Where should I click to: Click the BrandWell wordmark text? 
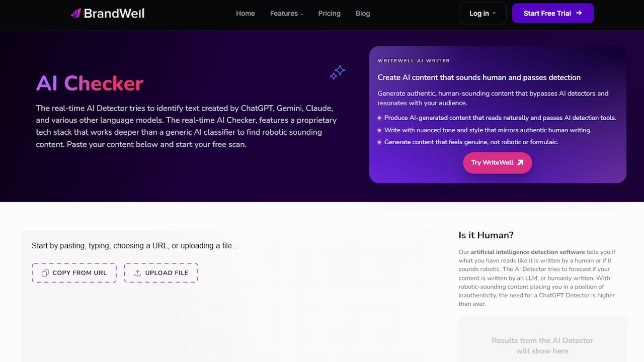(x=114, y=13)
